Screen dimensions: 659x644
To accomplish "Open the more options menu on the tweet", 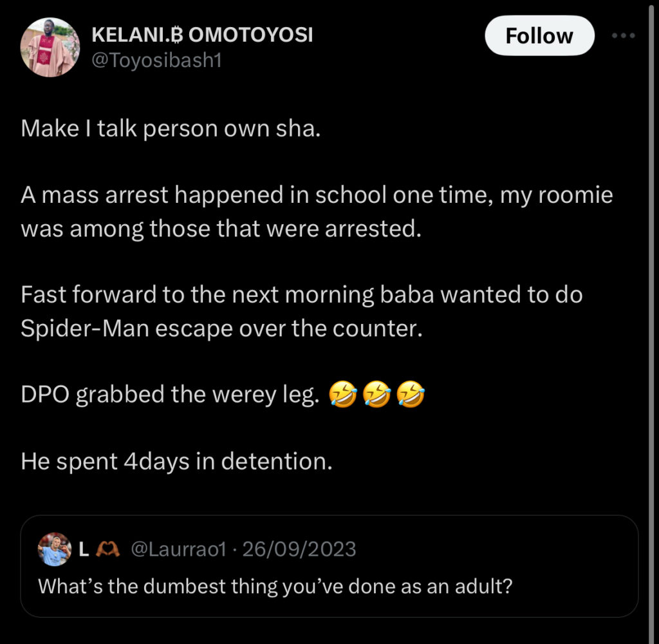I will [x=622, y=35].
